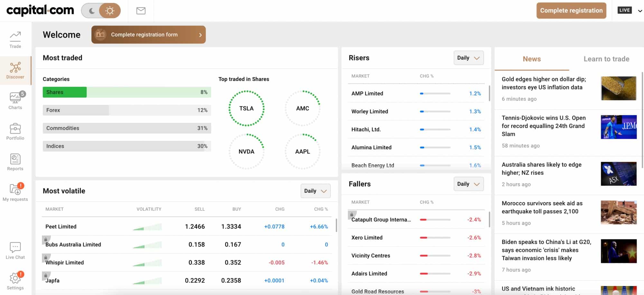Click the ASX news thumbnail image
This screenshot has height=295, width=644.
pos(619,174)
